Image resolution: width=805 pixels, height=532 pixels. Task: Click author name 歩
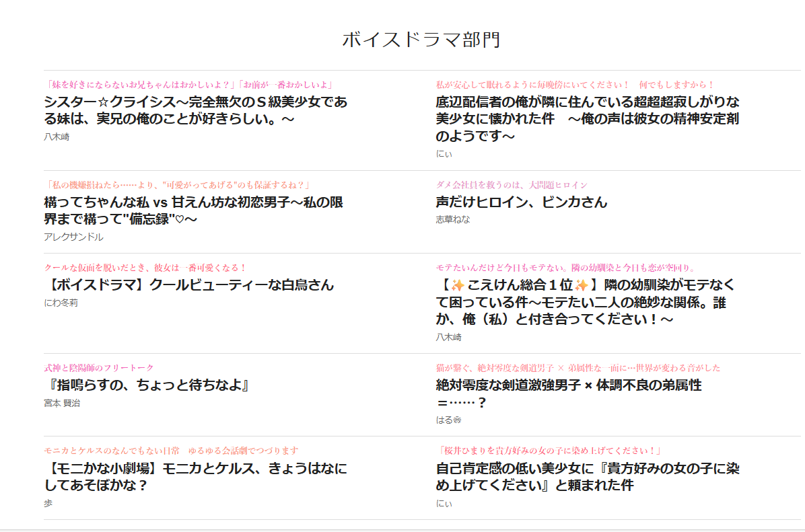[x=48, y=502]
